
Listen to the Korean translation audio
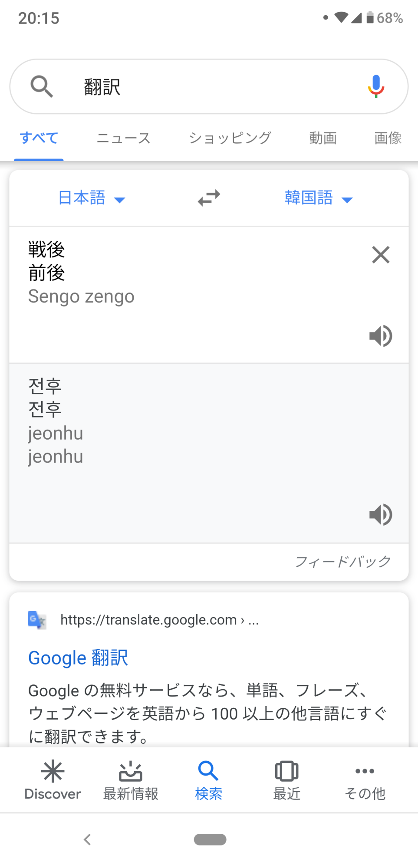pos(381,515)
